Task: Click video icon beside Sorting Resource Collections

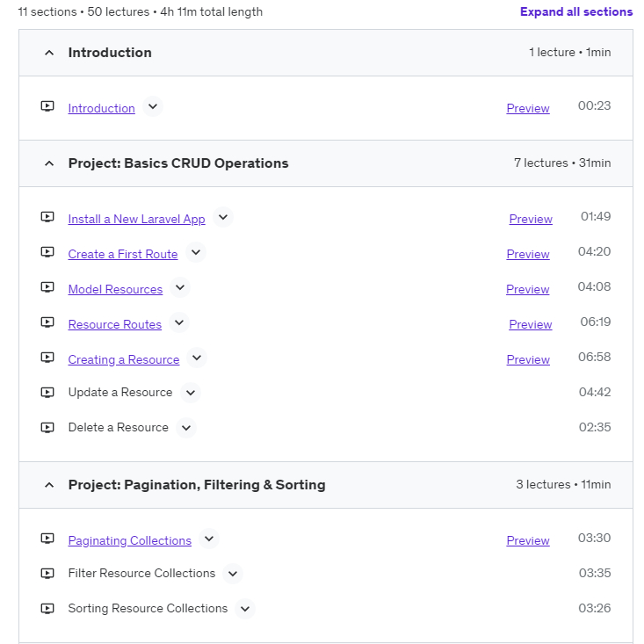Action: 47,609
